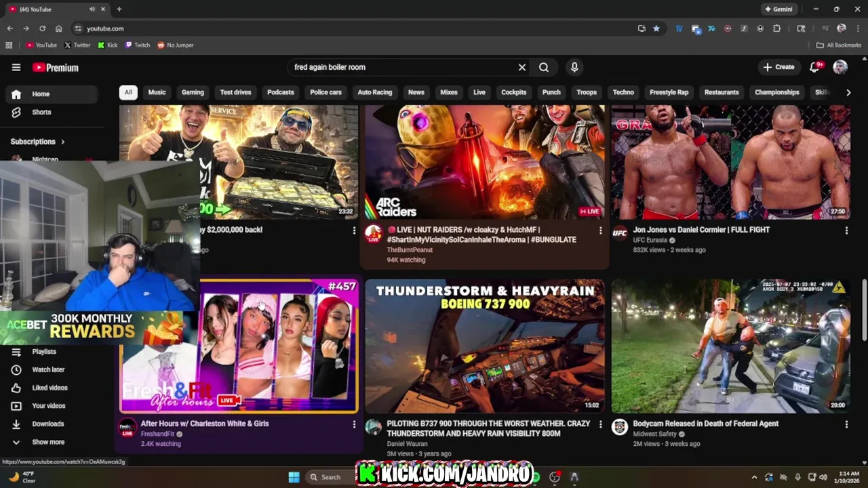Open options for $2,000,000 back video
The width and height of the screenshot is (868, 488).
(354, 230)
